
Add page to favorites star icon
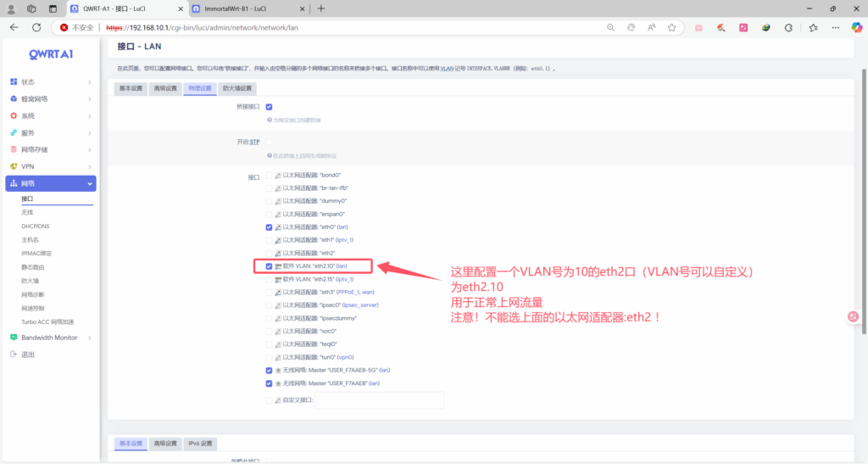tap(671, 27)
